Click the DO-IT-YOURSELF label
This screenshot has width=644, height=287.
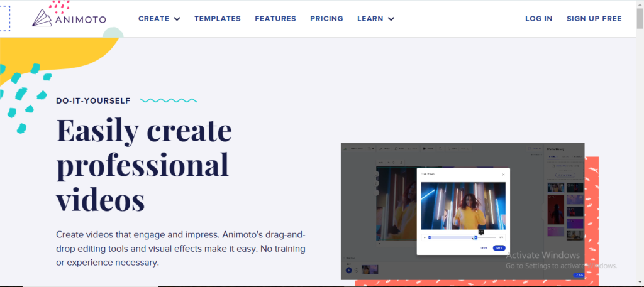point(93,100)
